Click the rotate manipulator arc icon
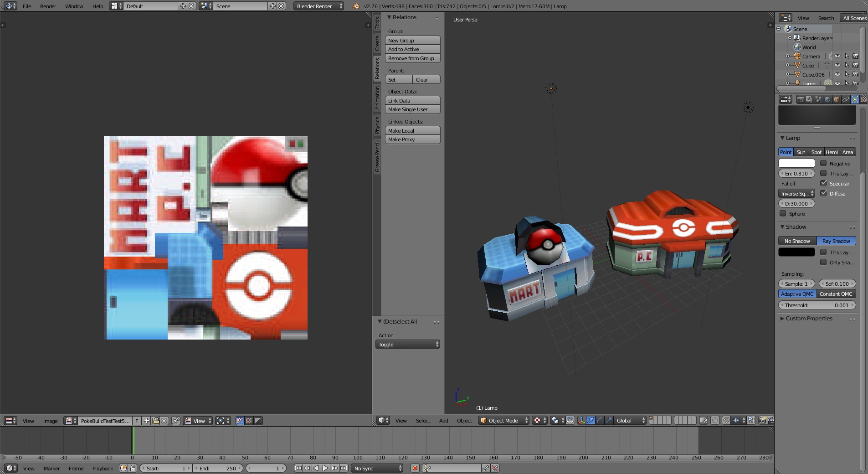This screenshot has width=868, height=474. pos(600,420)
